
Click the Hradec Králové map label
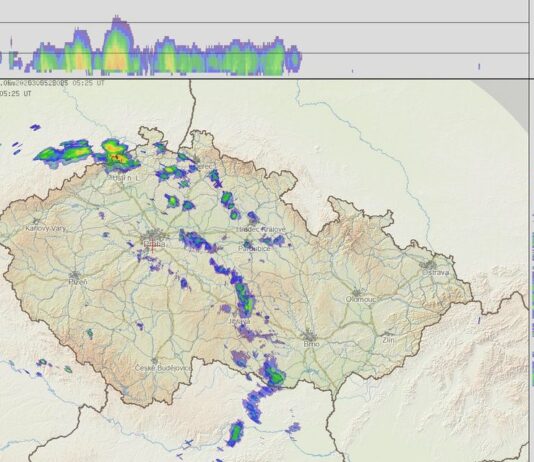coord(261,230)
